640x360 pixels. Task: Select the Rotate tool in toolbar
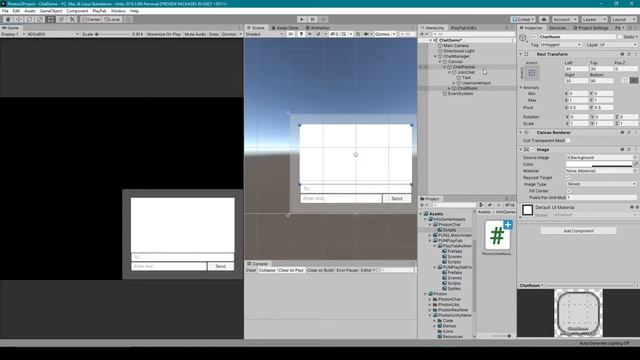pos(29,19)
